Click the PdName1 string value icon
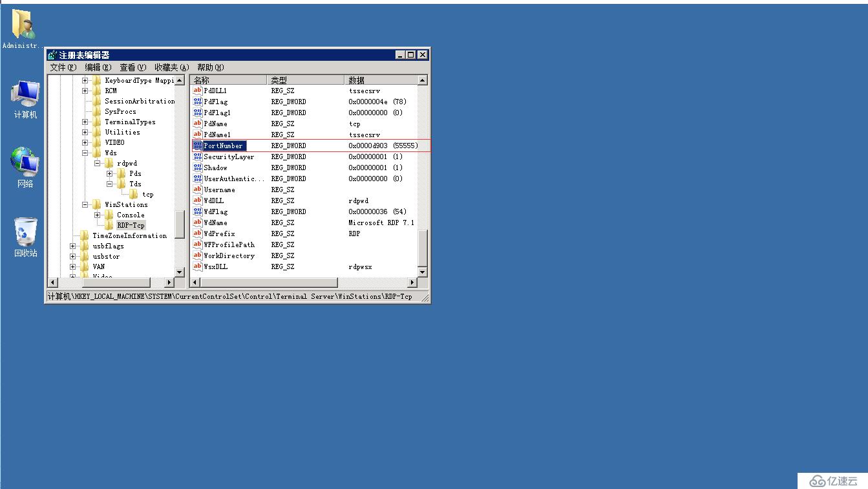This screenshot has height=489, width=868. click(198, 135)
